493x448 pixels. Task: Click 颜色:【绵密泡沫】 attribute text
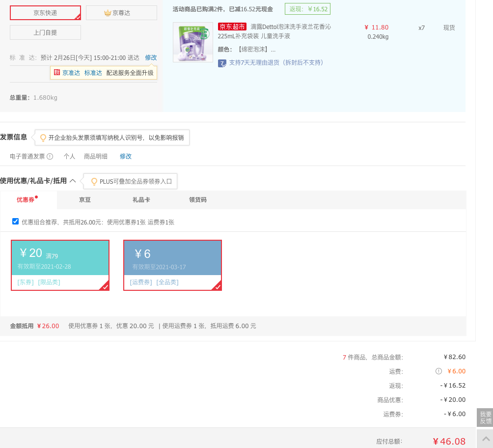[246, 50]
